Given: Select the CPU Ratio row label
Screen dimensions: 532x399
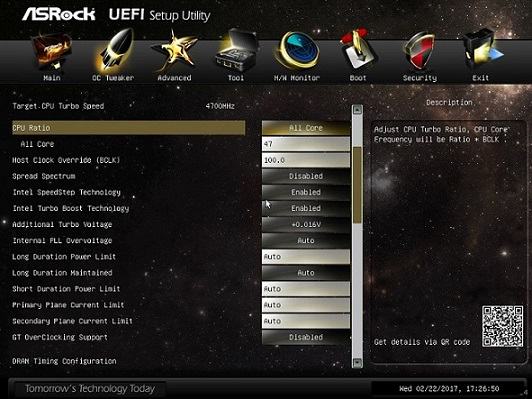Looking at the screenshot, I should pos(31,128).
